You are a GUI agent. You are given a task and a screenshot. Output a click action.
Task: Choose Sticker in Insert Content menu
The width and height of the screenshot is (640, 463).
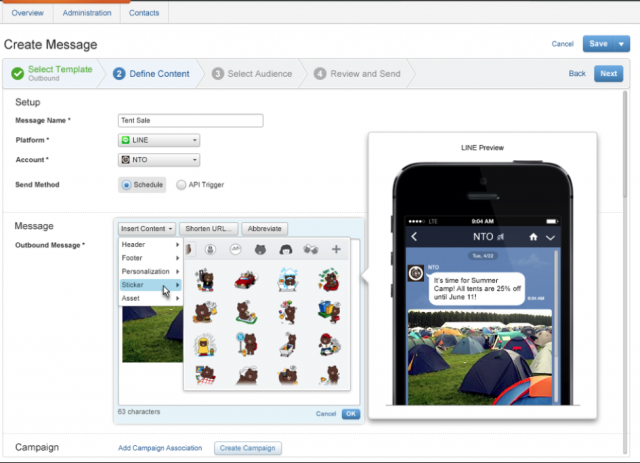pyautogui.click(x=151, y=285)
